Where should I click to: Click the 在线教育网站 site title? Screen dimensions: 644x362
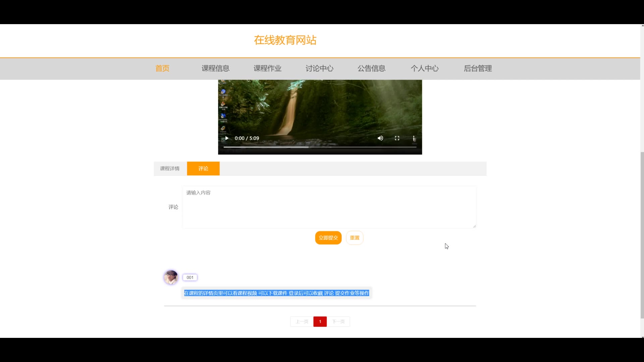pos(285,40)
